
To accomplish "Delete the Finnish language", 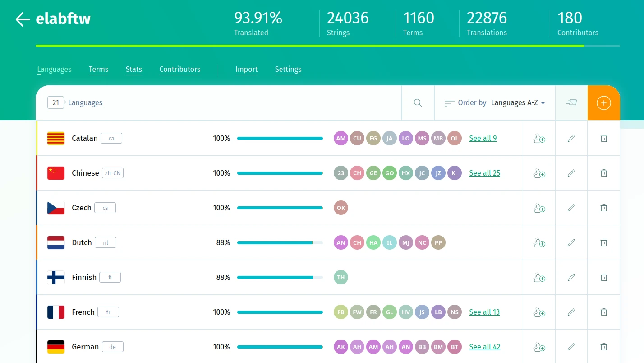I will [603, 277].
